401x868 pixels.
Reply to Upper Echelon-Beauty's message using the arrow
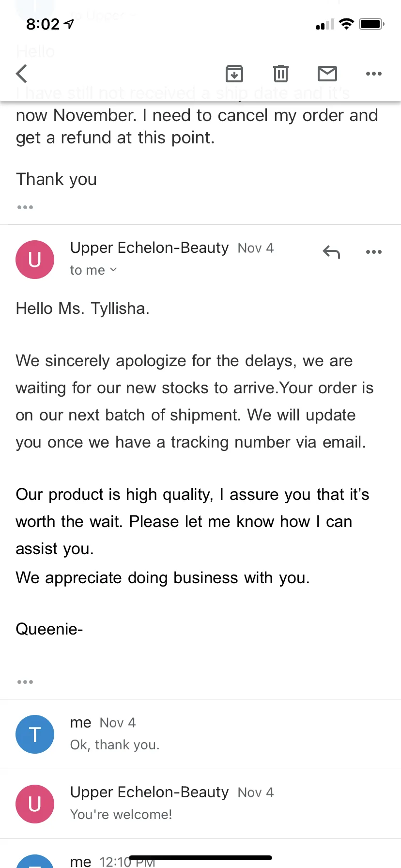pos(332,252)
